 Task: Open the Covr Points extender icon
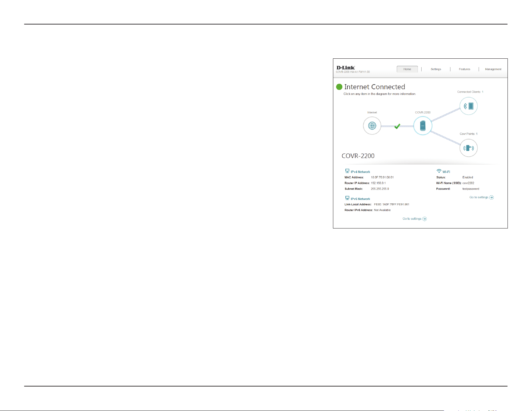(469, 148)
